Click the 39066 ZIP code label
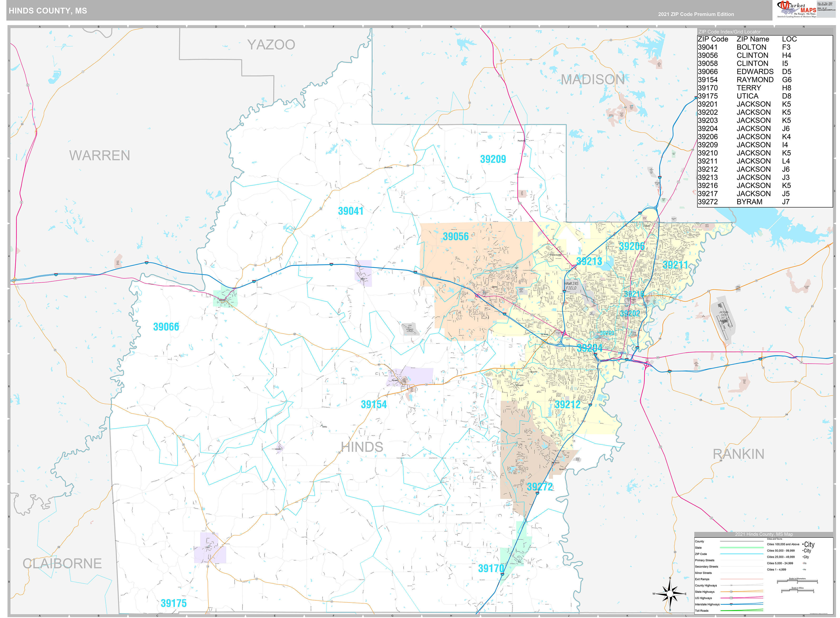 click(166, 327)
